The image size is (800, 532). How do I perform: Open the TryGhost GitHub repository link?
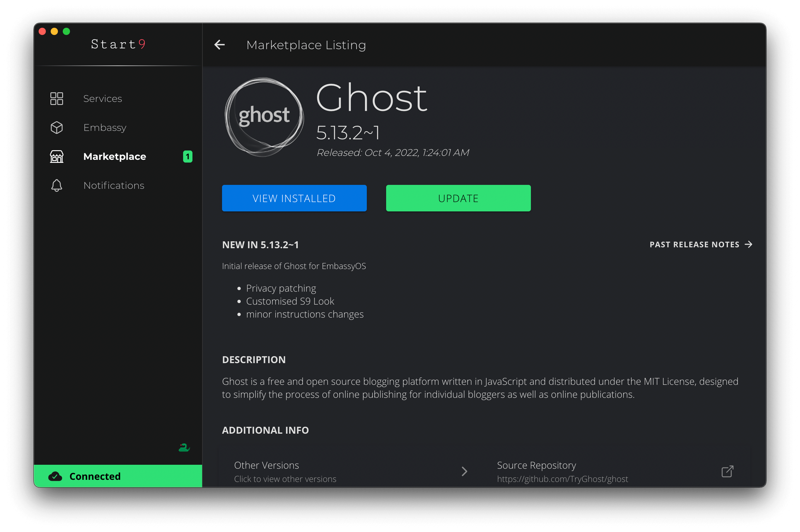point(563,479)
